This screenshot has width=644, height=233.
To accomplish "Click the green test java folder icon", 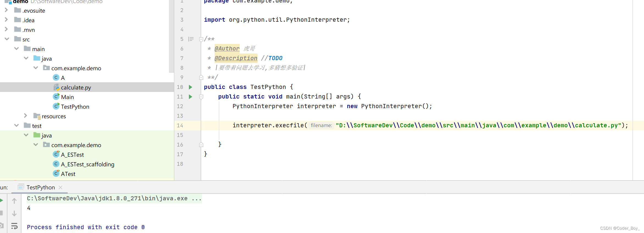I will click(37, 135).
